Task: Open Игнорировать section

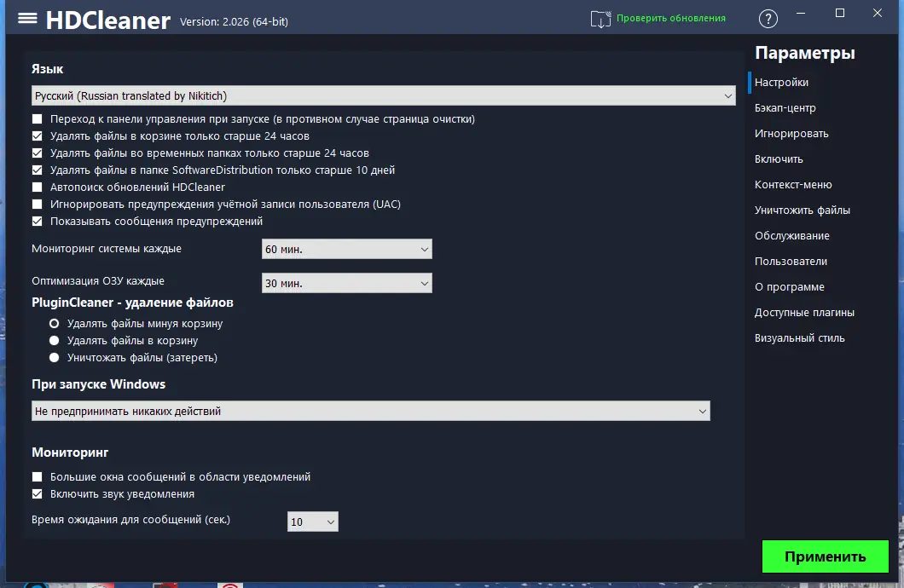Action: click(791, 134)
